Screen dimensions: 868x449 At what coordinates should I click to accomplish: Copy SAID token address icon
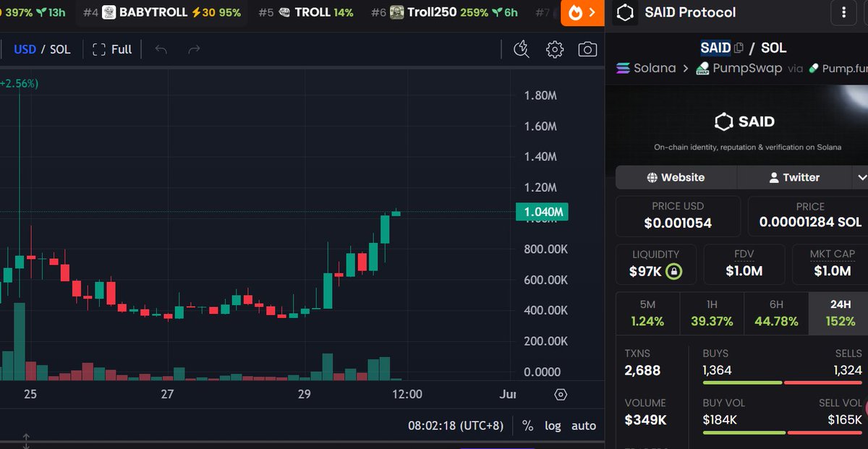739,48
